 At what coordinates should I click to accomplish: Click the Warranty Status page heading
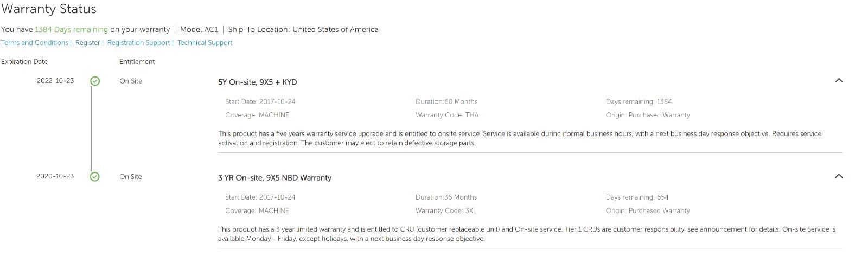[x=49, y=9]
